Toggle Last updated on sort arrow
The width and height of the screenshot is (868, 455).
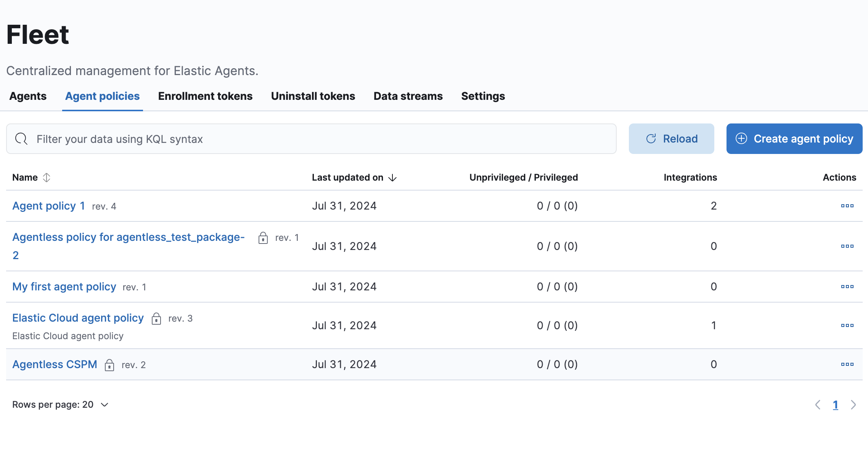392,178
